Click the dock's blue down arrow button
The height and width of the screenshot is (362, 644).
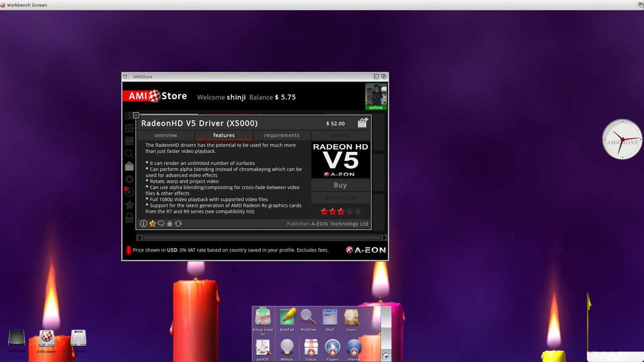pos(386,356)
